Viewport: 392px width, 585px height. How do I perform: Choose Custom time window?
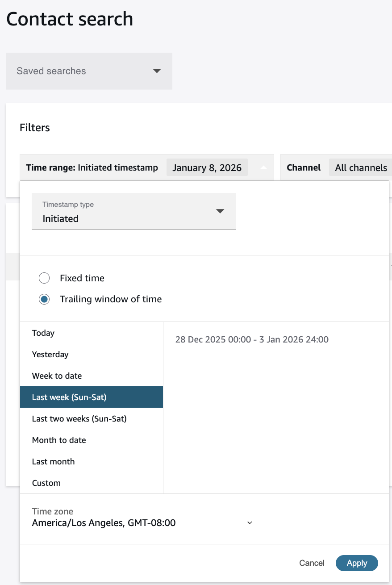coord(46,483)
